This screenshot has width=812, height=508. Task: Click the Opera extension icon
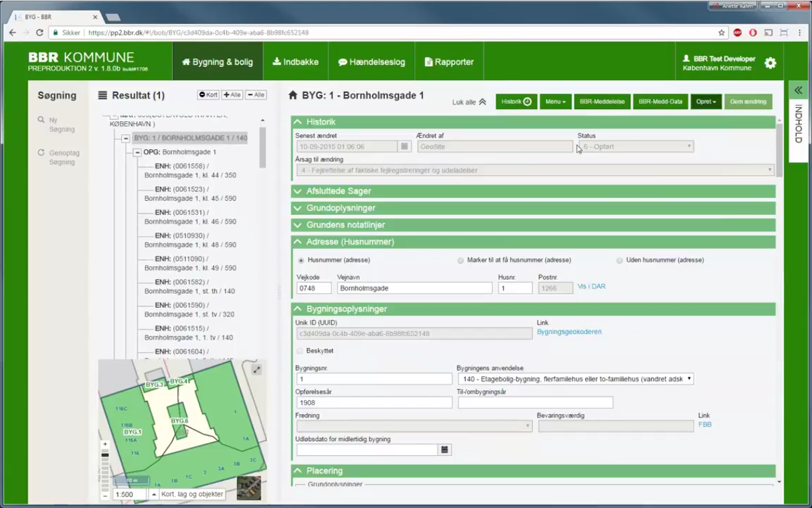[x=752, y=32]
